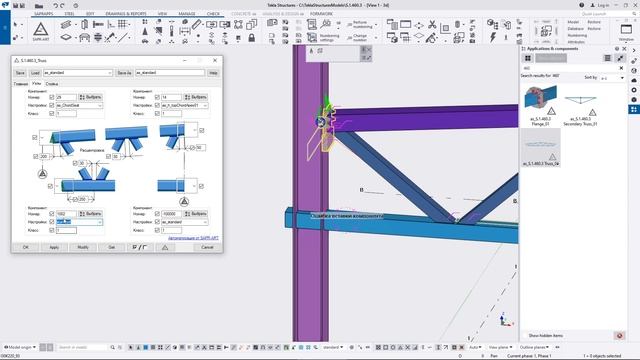Click the list view icon in Applications panel
The width and height of the screenshot is (640, 360).
[607, 58]
